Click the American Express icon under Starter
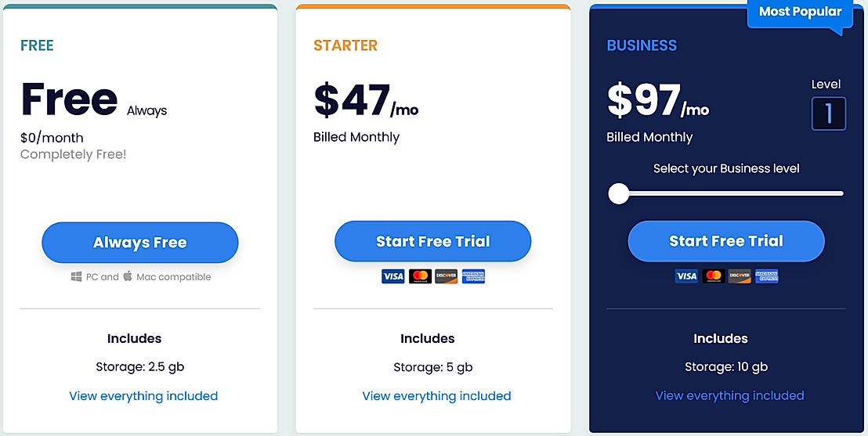868x436 pixels. coord(473,276)
